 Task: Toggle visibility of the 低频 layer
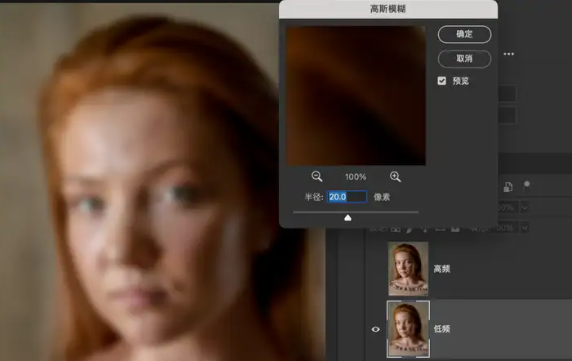tap(375, 329)
